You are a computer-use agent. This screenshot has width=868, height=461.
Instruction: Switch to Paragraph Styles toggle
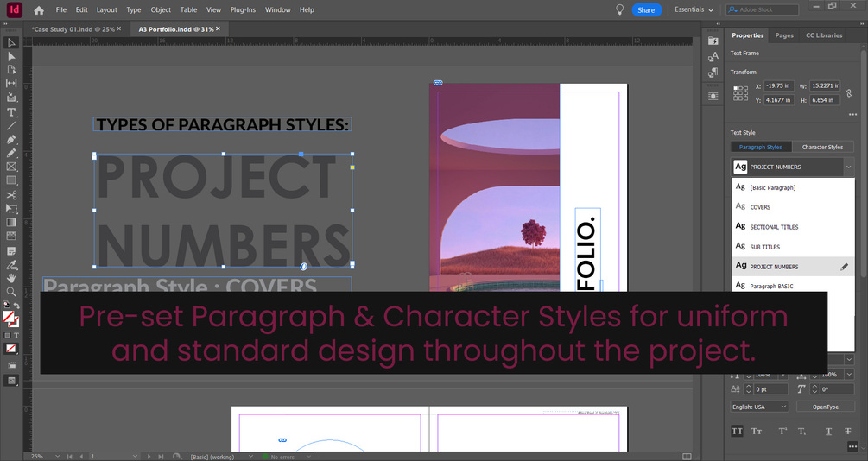click(x=761, y=147)
